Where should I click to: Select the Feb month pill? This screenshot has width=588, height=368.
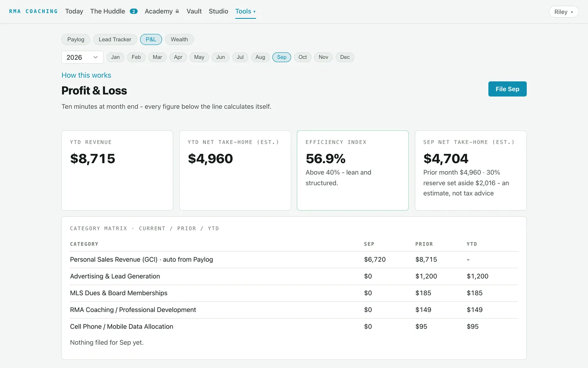(136, 57)
